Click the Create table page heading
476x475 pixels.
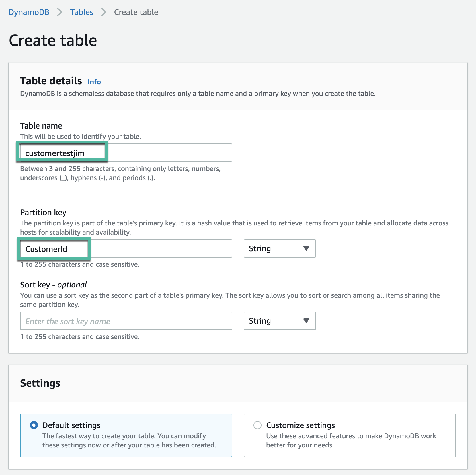pos(53,40)
